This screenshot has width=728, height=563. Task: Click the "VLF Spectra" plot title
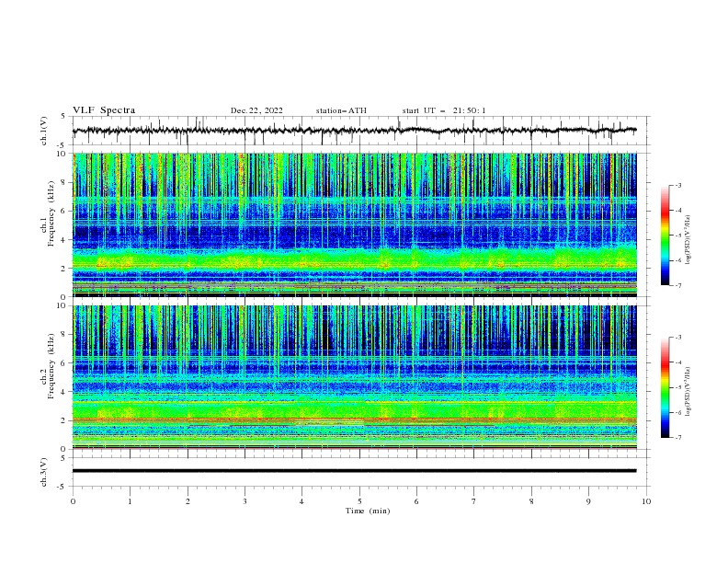pos(104,110)
